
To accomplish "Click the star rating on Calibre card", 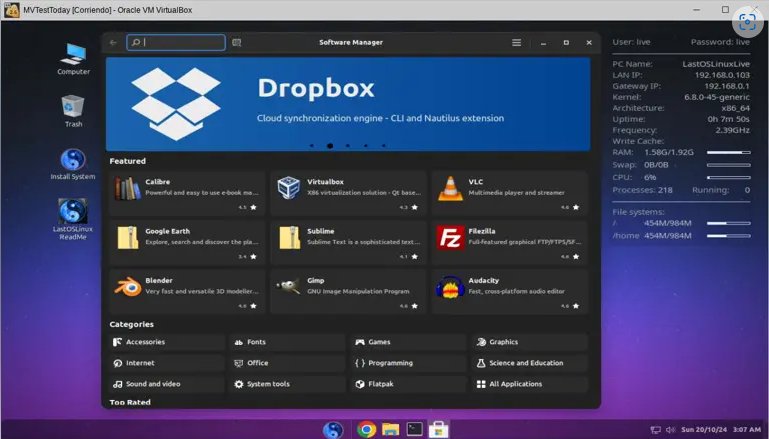I will click(248, 207).
